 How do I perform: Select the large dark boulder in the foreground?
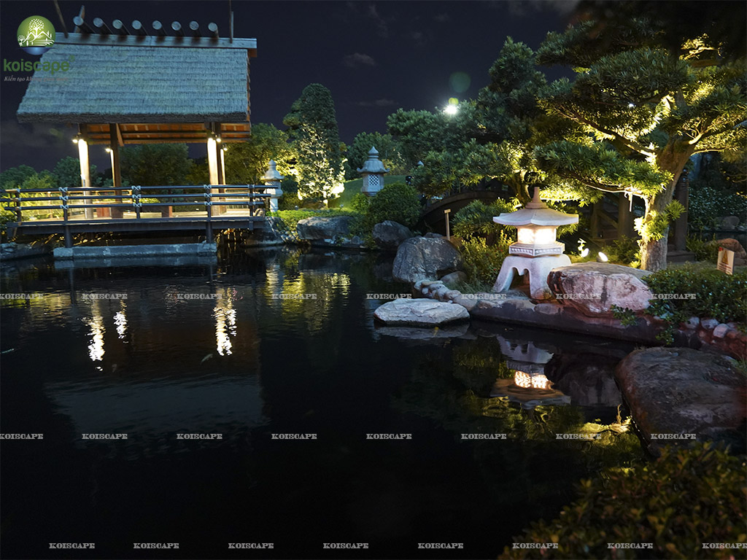[678, 394]
